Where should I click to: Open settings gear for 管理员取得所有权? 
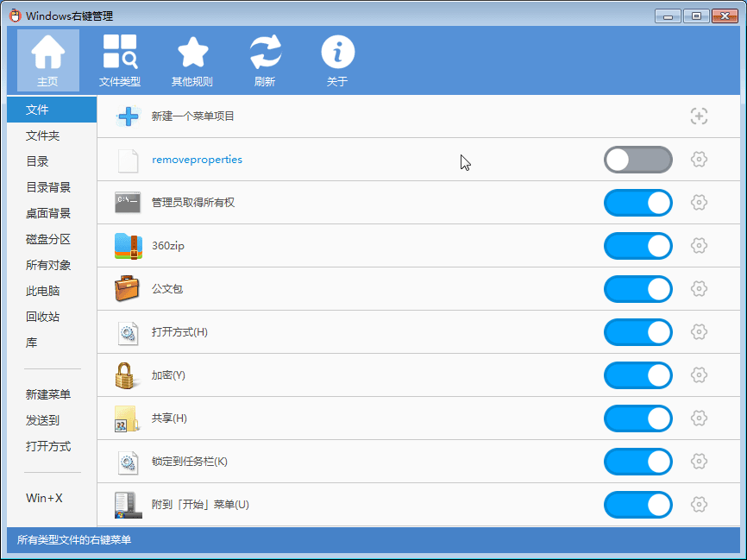[699, 203]
